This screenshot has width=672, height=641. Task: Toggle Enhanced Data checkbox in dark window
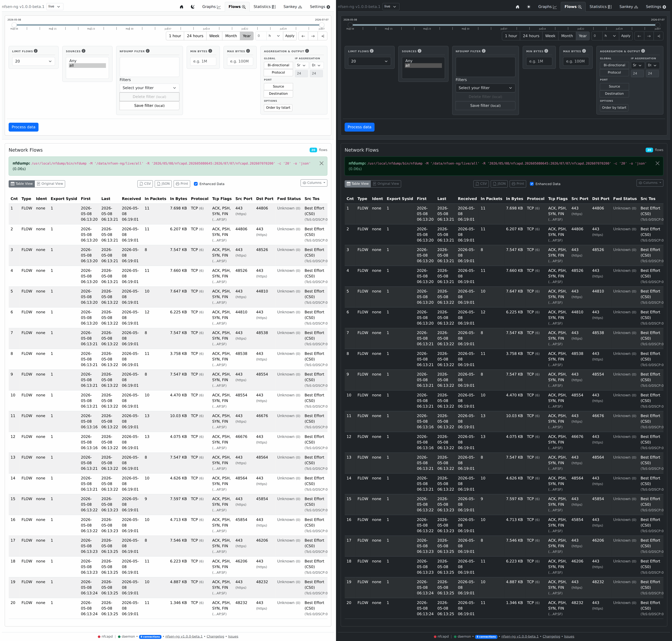(532, 184)
